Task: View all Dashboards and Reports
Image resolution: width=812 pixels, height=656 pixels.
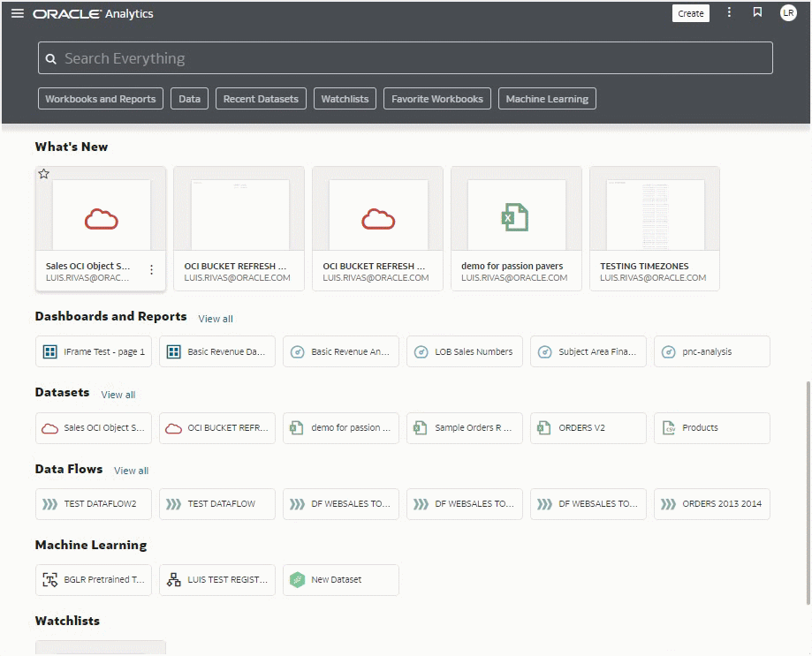Action: click(x=216, y=319)
